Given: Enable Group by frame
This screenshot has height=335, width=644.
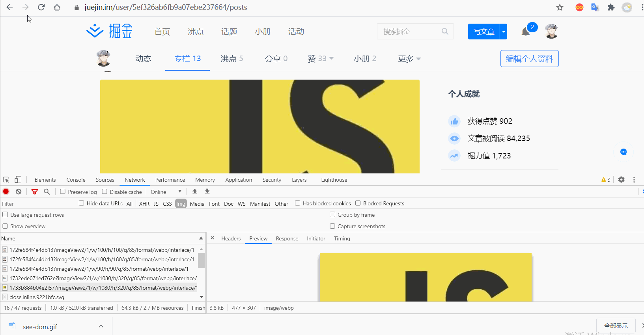Looking at the screenshot, I should click(x=332, y=214).
